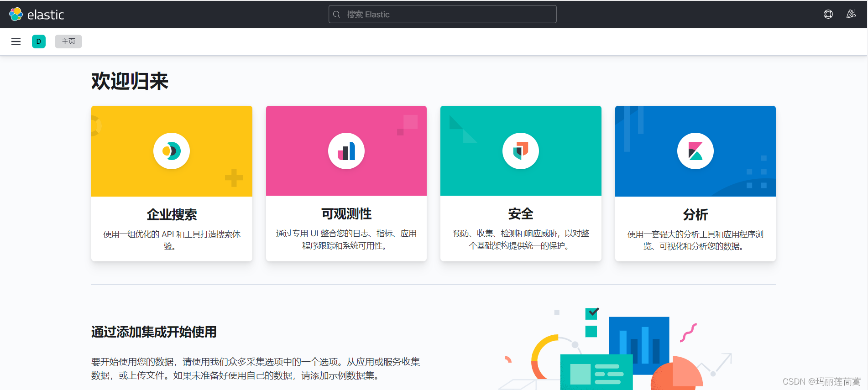The height and width of the screenshot is (390, 868).
Task: Click the integrations intro paragraph
Action: coord(256,369)
